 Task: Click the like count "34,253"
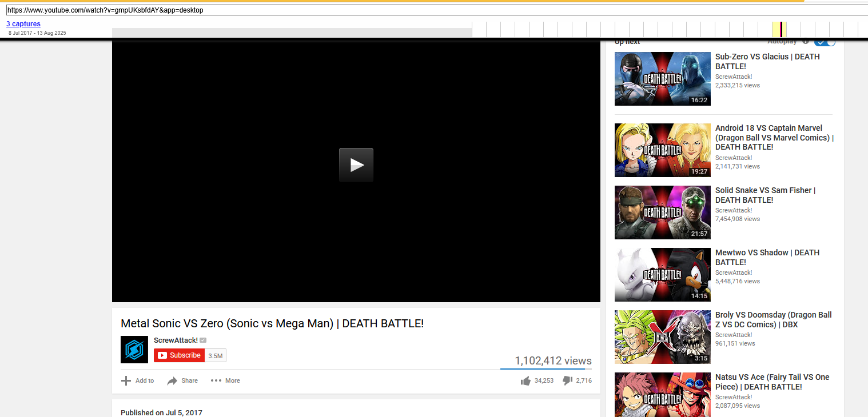point(544,380)
